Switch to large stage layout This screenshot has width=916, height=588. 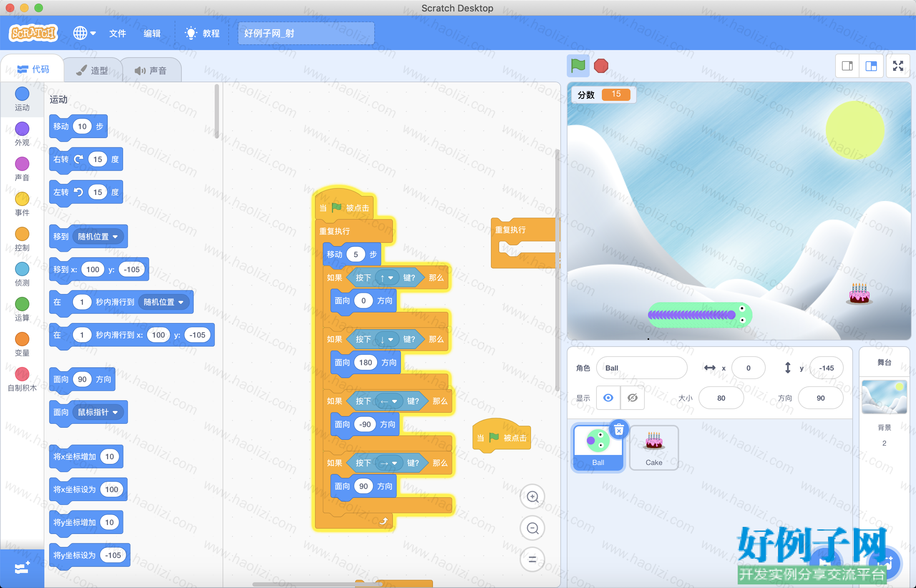click(871, 66)
